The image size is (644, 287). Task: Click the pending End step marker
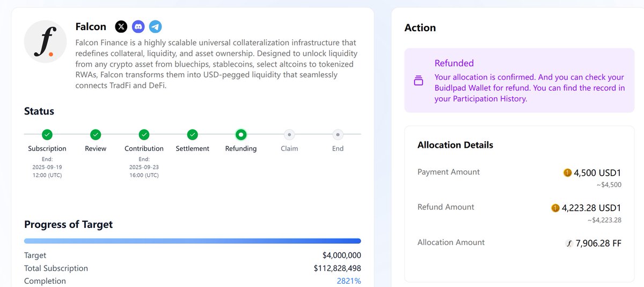point(338,134)
